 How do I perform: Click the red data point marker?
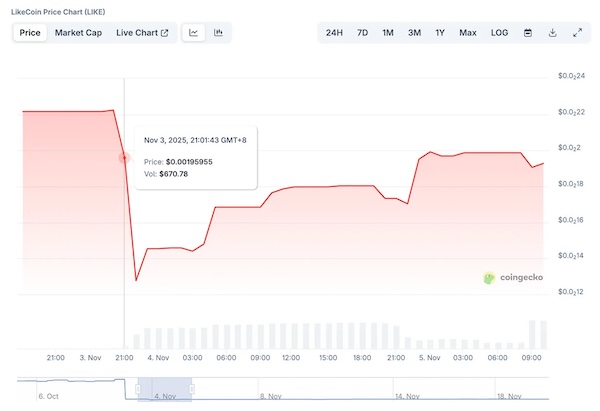125,157
